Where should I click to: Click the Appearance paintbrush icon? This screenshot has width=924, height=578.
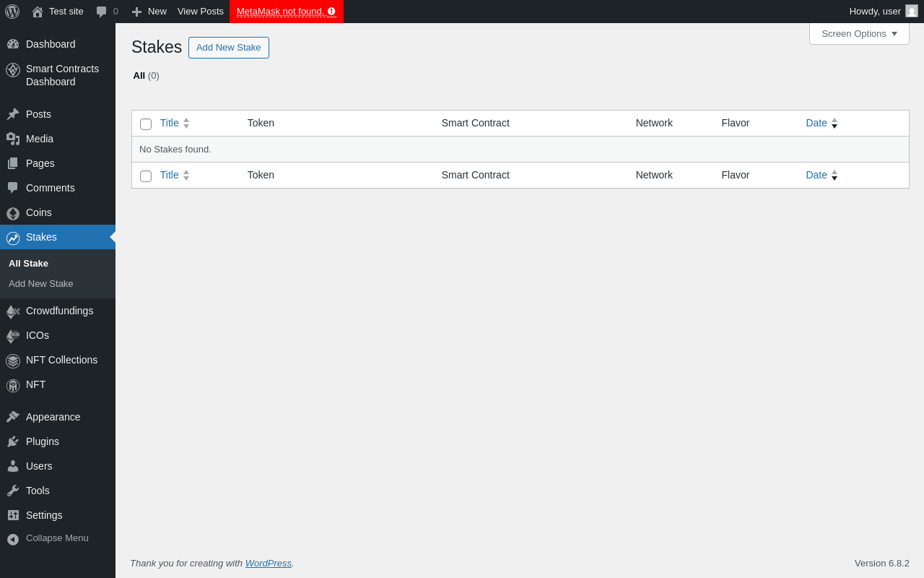click(13, 417)
